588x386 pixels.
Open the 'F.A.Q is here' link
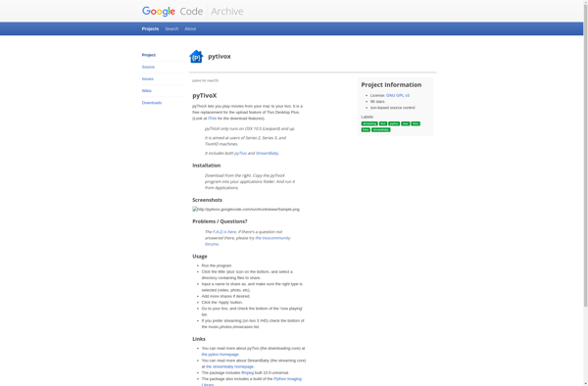(224, 232)
